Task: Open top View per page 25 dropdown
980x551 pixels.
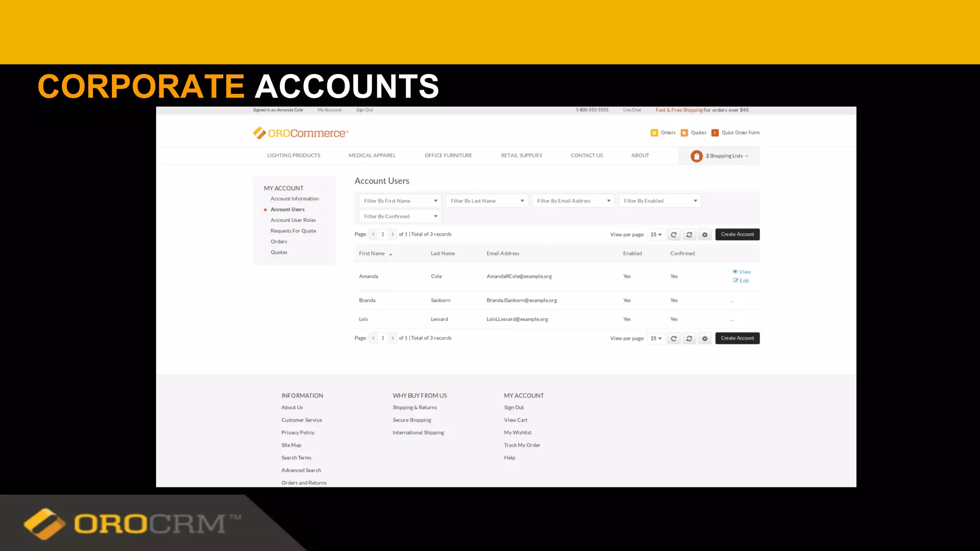Action: pos(656,234)
